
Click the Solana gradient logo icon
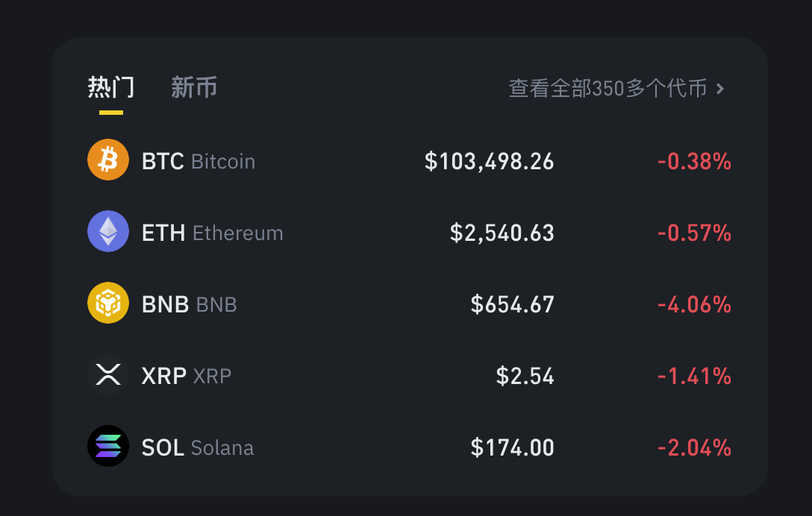pos(107,446)
